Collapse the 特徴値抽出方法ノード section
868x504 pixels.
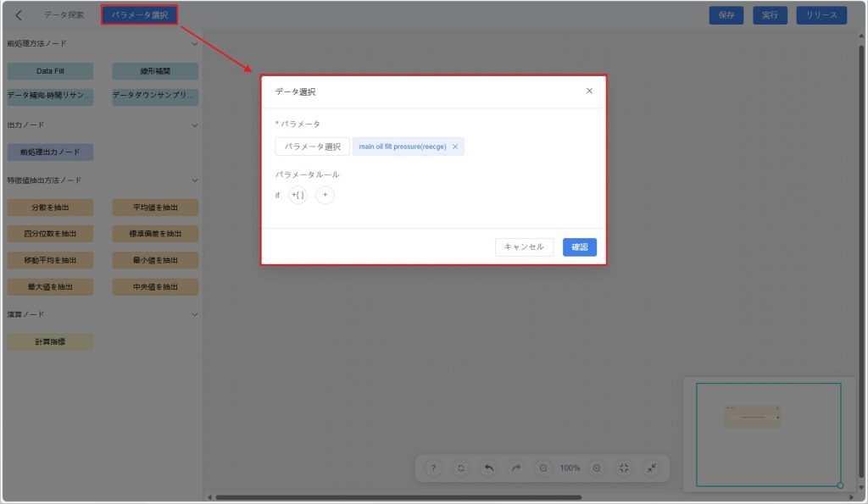point(194,180)
